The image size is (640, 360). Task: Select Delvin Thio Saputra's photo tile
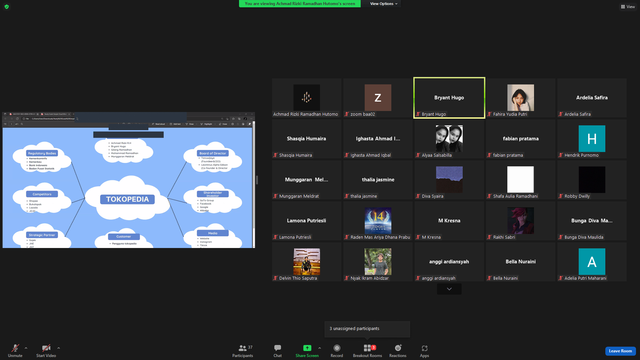tap(307, 262)
